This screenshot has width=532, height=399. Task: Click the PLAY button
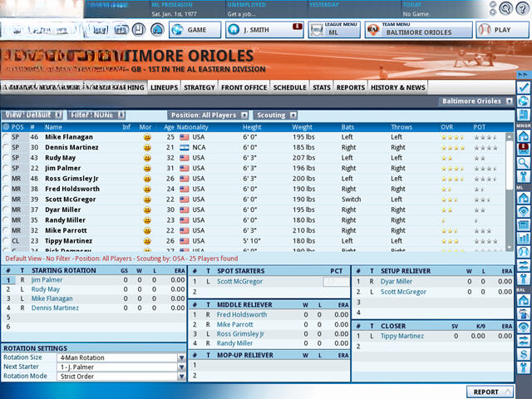[x=502, y=30]
